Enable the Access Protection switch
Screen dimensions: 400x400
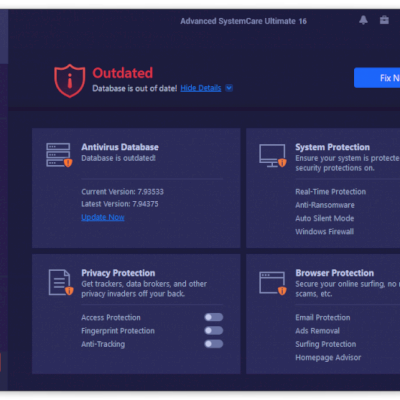[x=214, y=317]
